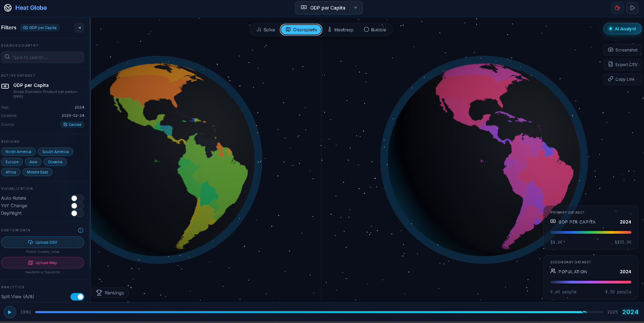Open the Rankings trophy panel
This screenshot has width=644, height=323.
99,293
